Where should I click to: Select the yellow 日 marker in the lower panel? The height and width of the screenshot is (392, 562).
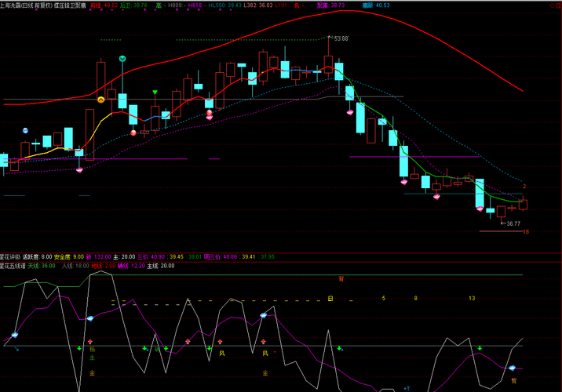[x=330, y=298]
